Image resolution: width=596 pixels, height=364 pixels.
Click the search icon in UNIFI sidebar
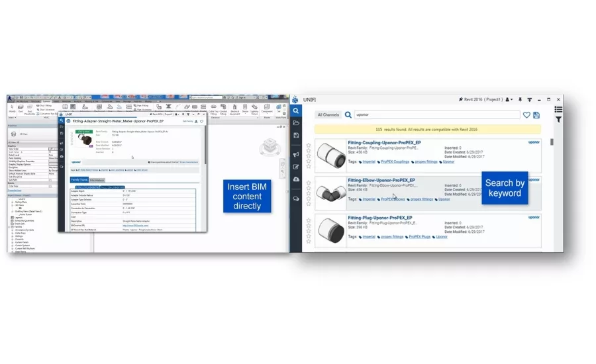click(x=296, y=111)
